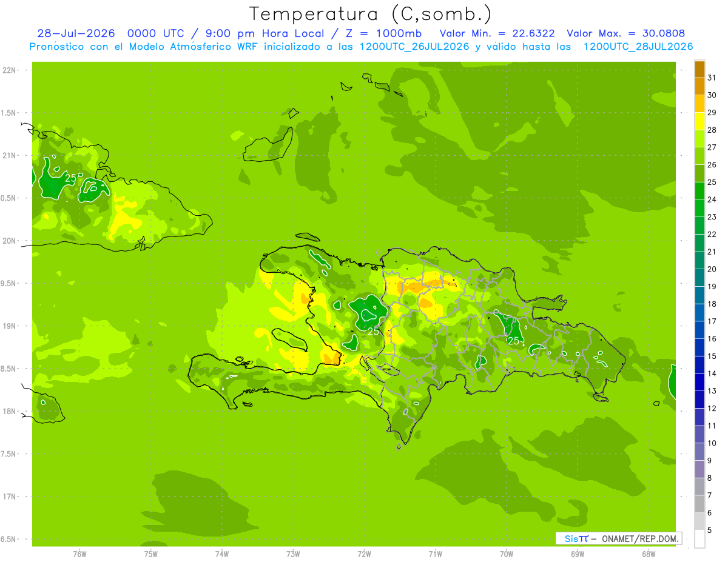Pick the dark blue legend swatch between 12 and 13

click(x=699, y=400)
